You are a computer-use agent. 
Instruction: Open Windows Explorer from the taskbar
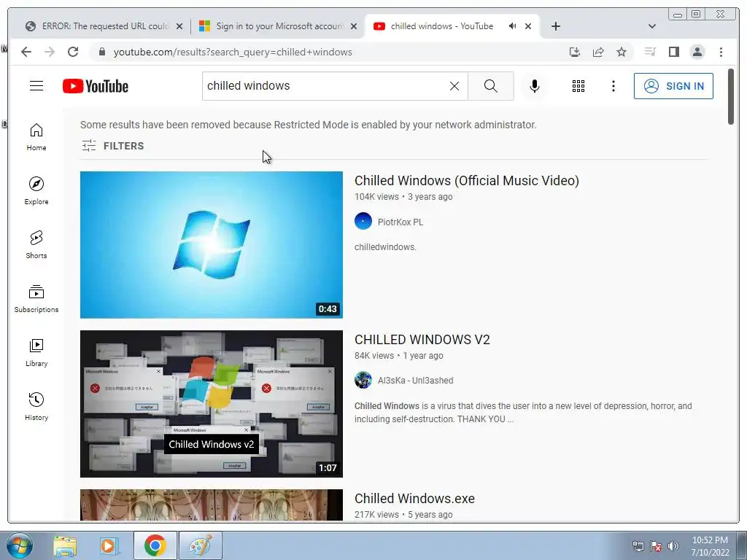(x=65, y=545)
